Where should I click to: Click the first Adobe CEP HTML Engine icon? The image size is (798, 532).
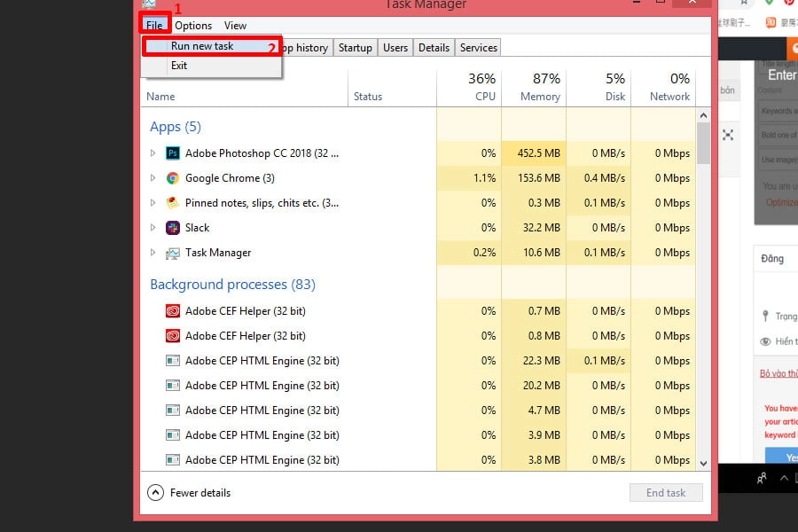click(x=173, y=361)
